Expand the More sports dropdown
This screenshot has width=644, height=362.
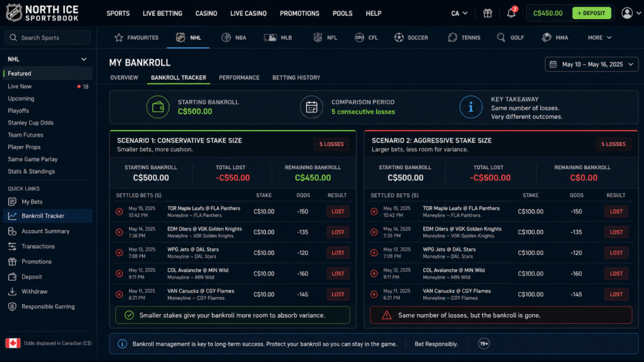click(x=599, y=37)
